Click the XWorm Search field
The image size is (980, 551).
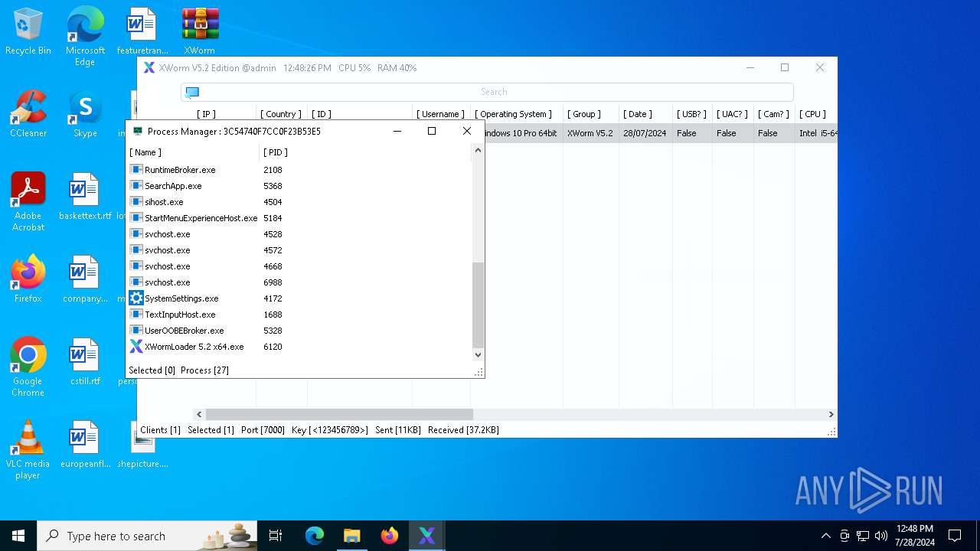pyautogui.click(x=494, y=92)
